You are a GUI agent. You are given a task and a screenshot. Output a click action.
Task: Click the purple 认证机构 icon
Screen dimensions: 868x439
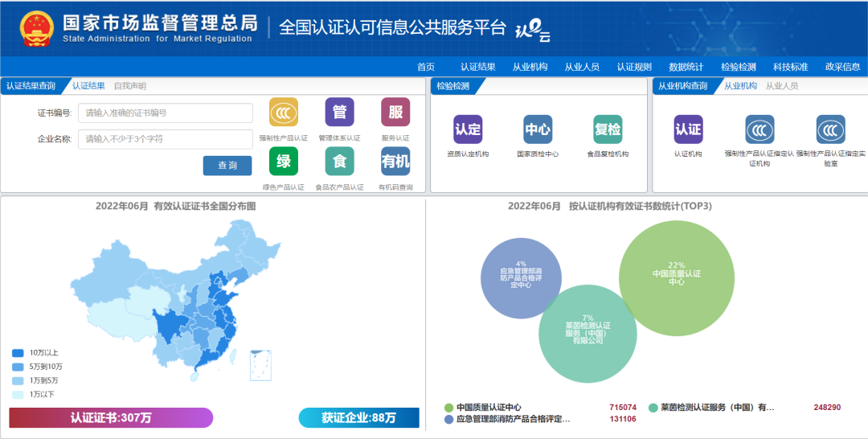(x=688, y=129)
